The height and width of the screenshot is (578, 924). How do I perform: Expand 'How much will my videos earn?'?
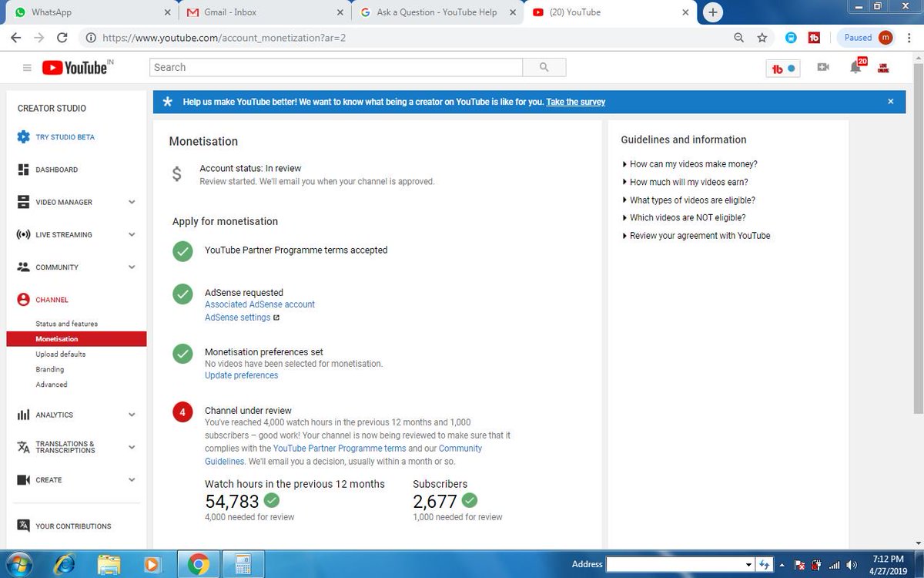pyautogui.click(x=685, y=182)
